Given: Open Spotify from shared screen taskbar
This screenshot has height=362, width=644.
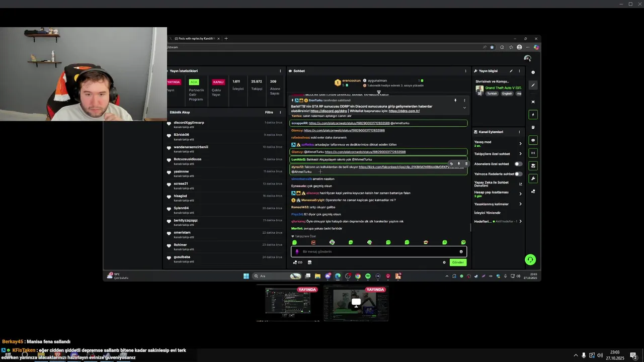Looking at the screenshot, I should pyautogui.click(x=368, y=276).
